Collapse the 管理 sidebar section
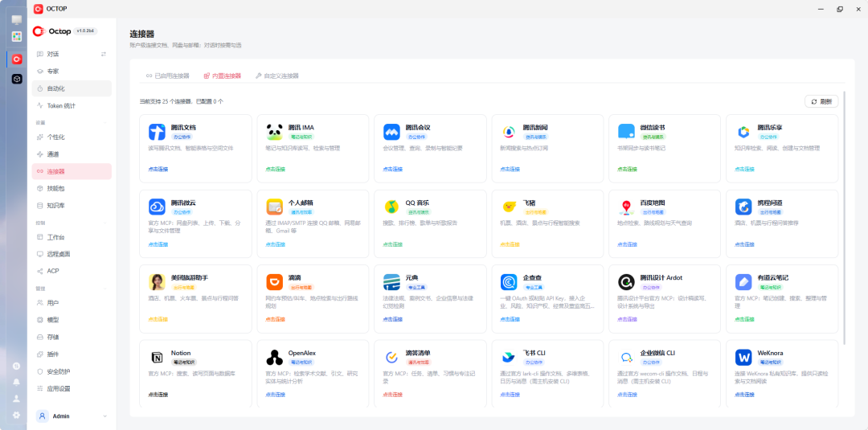 (x=105, y=289)
